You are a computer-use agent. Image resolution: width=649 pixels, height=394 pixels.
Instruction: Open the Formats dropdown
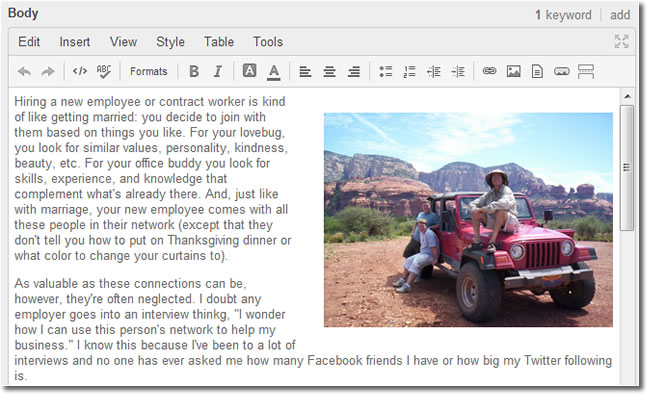[149, 72]
